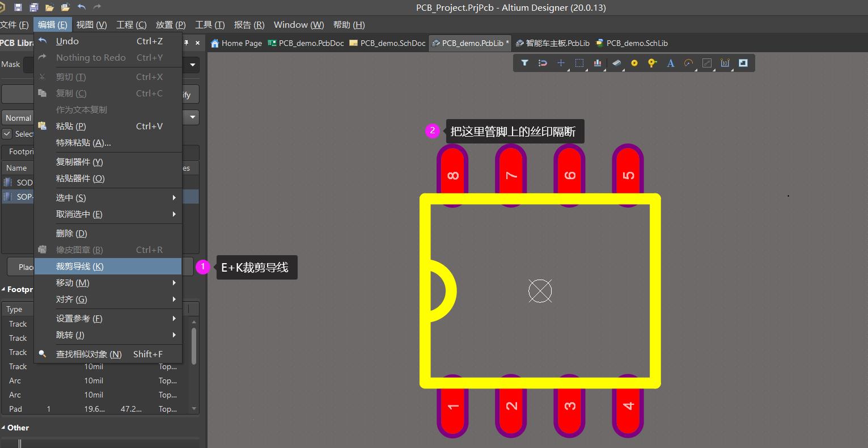This screenshot has width=868, height=448.
Task: Open the 文件 (F) menu
Action: [x=14, y=24]
